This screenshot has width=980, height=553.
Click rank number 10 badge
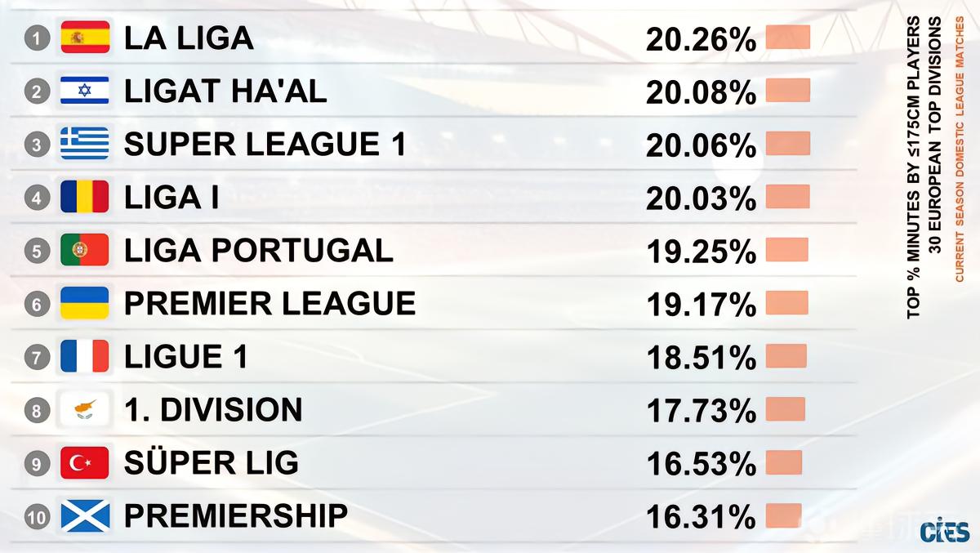(38, 517)
